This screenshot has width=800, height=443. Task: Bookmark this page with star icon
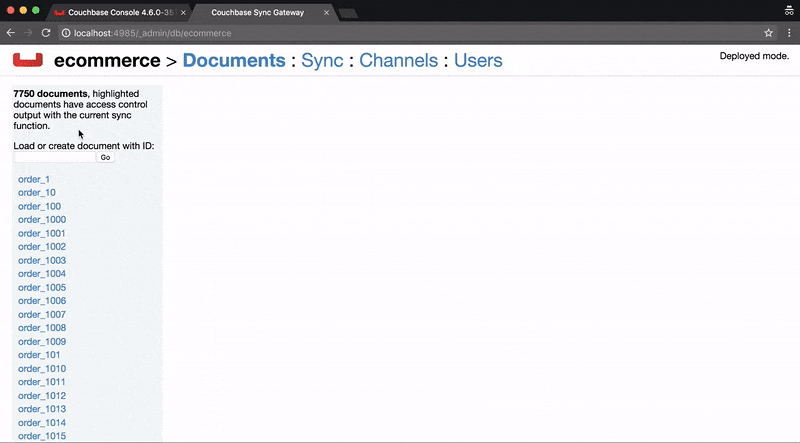pos(768,33)
